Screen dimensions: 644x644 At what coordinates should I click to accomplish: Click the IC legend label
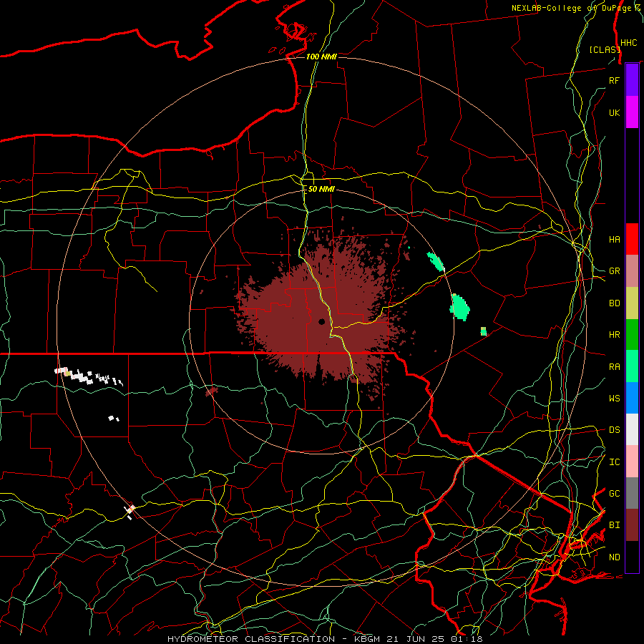(614, 462)
